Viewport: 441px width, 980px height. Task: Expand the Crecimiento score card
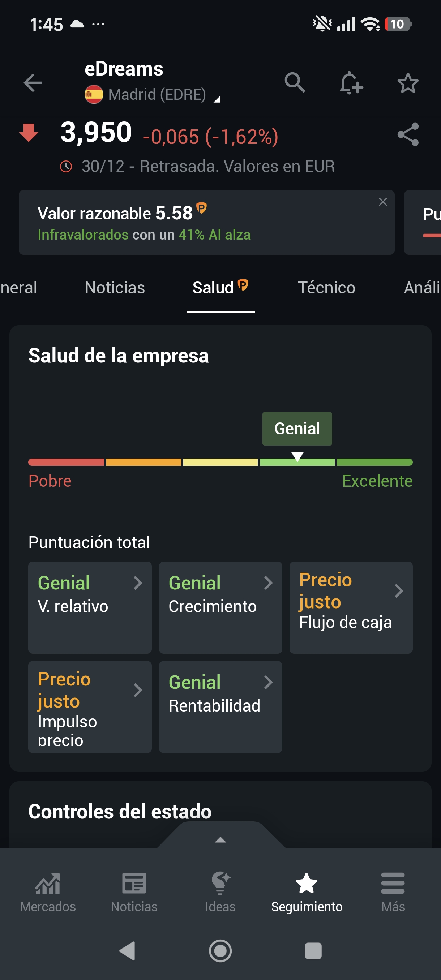(220, 607)
